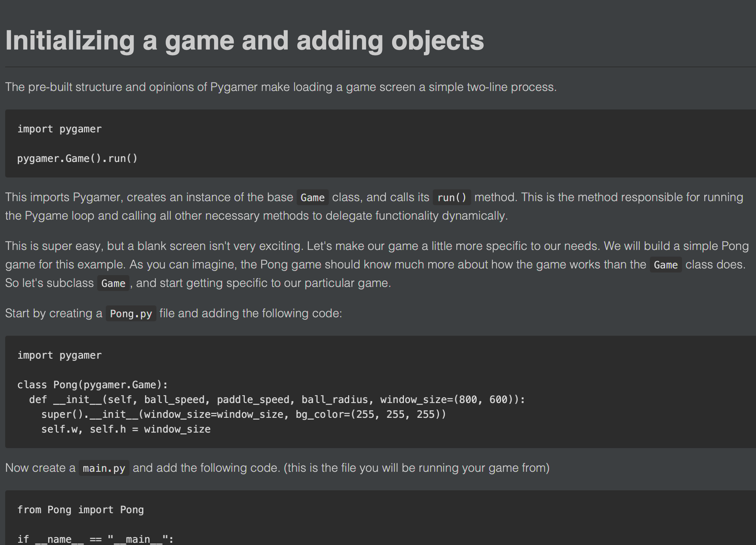Viewport: 756px width, 545px height.
Task: Click the 'def __init__' code line
Action: click(x=277, y=400)
